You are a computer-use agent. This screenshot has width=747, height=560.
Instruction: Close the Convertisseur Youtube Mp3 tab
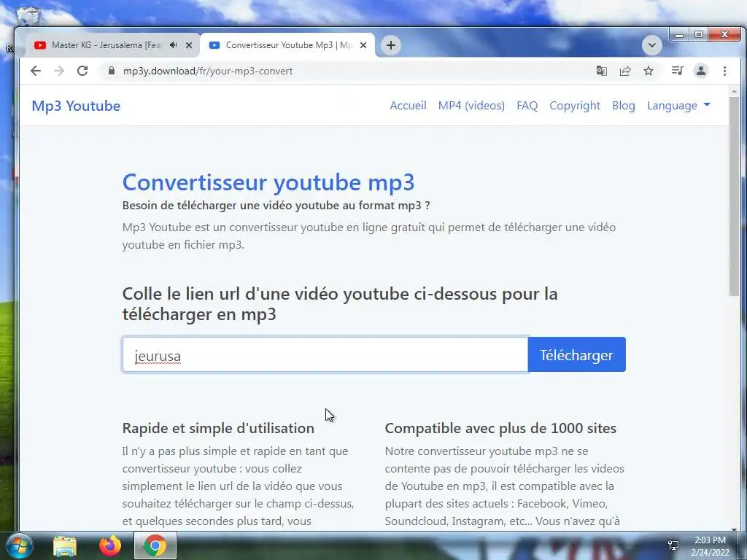(363, 45)
